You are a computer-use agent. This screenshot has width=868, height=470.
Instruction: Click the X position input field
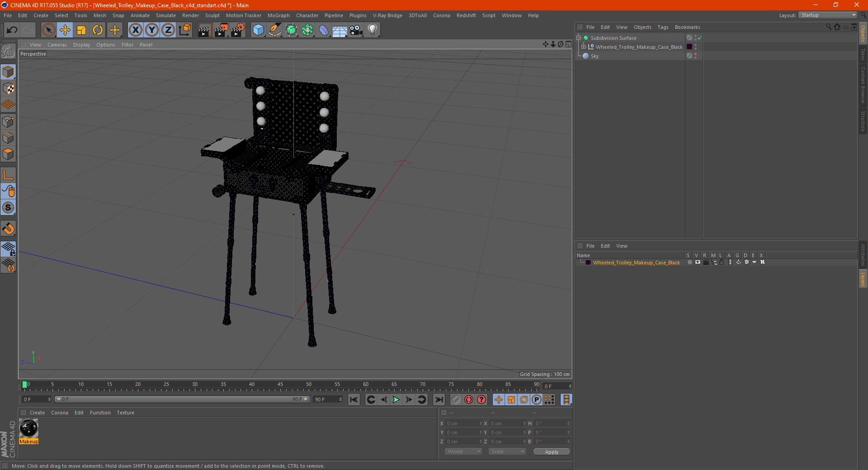click(x=463, y=423)
